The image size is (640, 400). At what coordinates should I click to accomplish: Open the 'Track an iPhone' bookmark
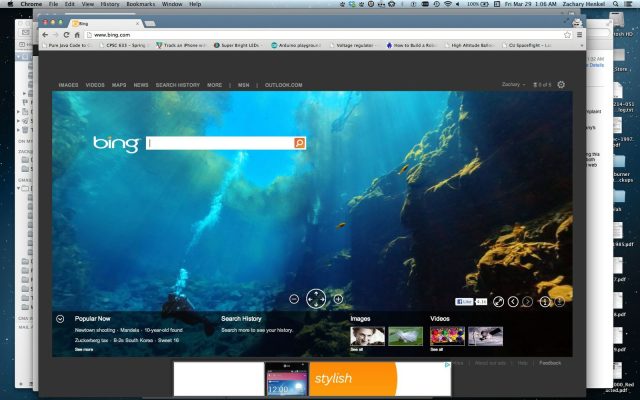click(x=180, y=45)
